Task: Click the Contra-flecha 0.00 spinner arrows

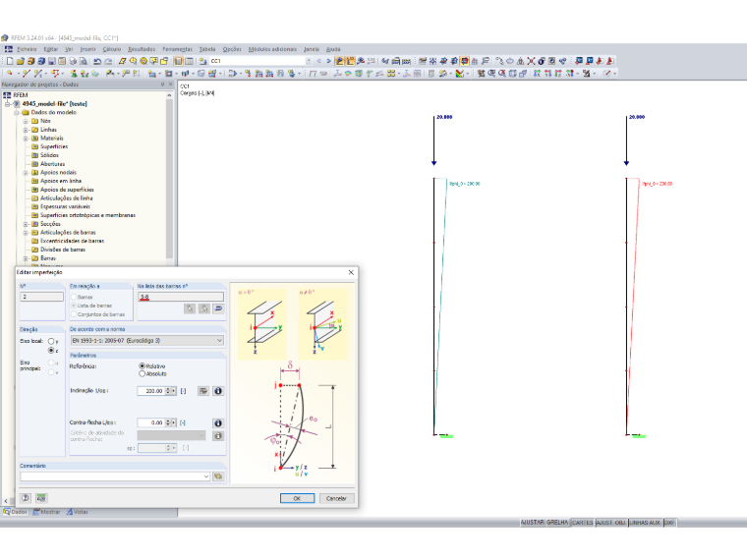Action: pyautogui.click(x=168, y=422)
